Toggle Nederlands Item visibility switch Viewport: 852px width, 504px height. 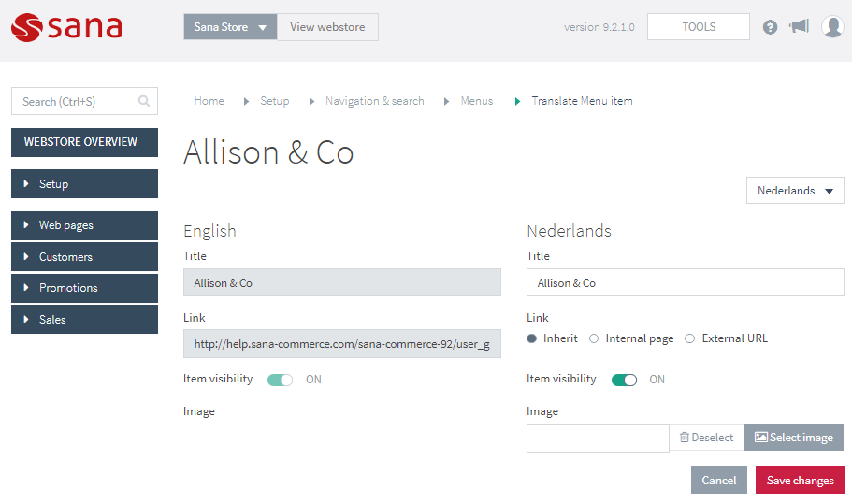[624, 380]
